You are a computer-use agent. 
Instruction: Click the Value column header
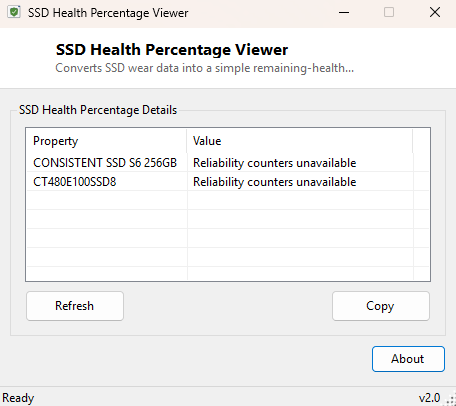click(300, 141)
